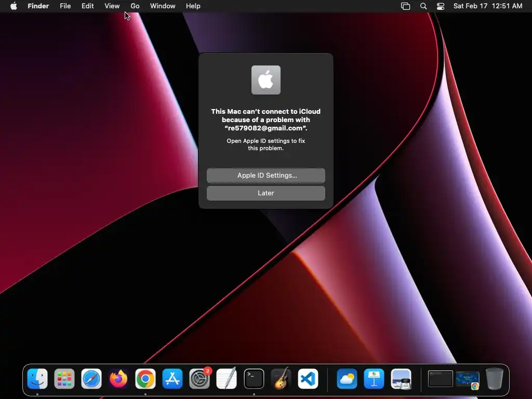Image resolution: width=532 pixels, height=399 pixels.
Task: Open Launchpad from the Dock
Action: point(64,379)
